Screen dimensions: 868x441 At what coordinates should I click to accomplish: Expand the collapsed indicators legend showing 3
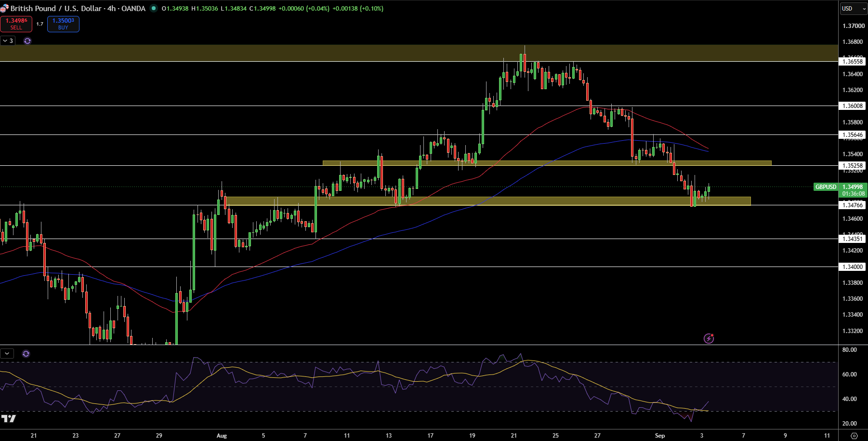(8, 41)
